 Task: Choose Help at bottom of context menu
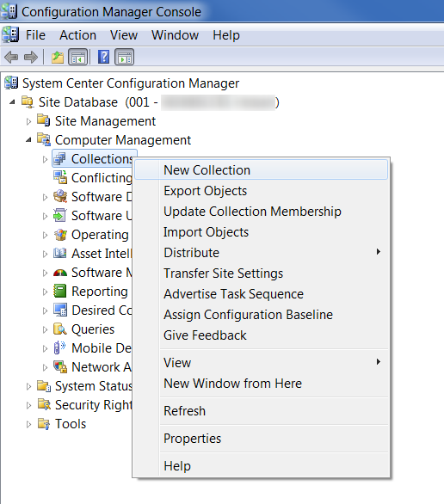(261, 466)
